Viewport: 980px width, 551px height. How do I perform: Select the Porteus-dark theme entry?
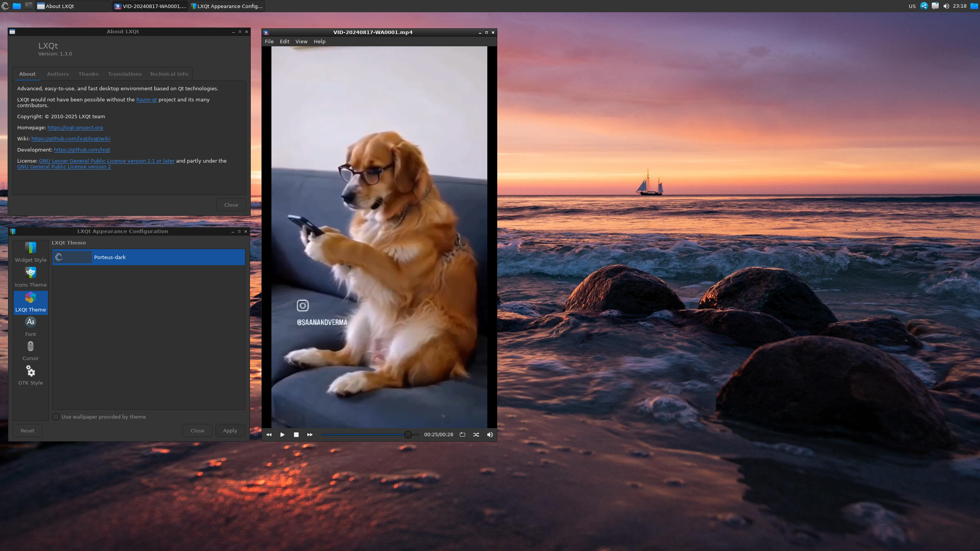(x=149, y=257)
